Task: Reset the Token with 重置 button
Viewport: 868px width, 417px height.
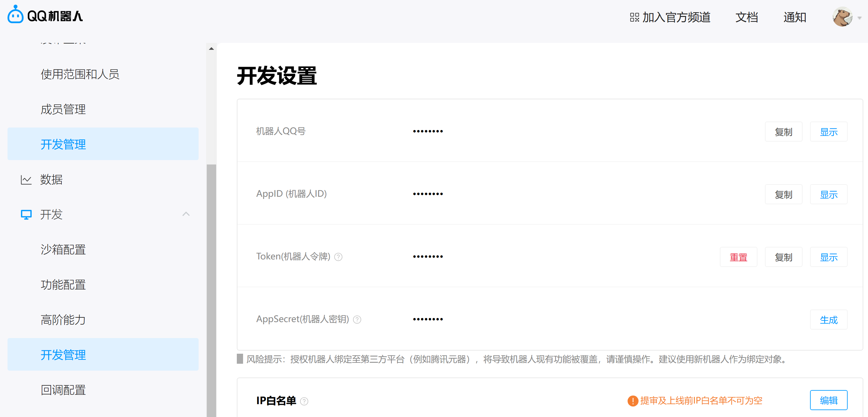Action: point(739,257)
